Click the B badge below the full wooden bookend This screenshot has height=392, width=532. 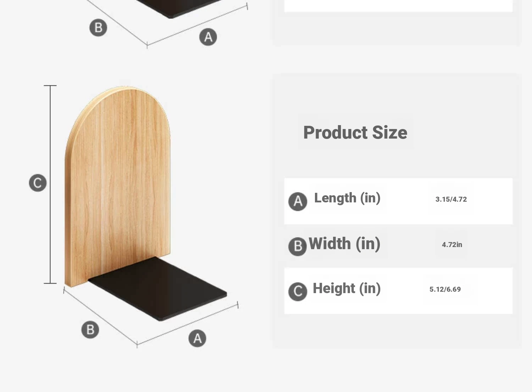coord(90,330)
